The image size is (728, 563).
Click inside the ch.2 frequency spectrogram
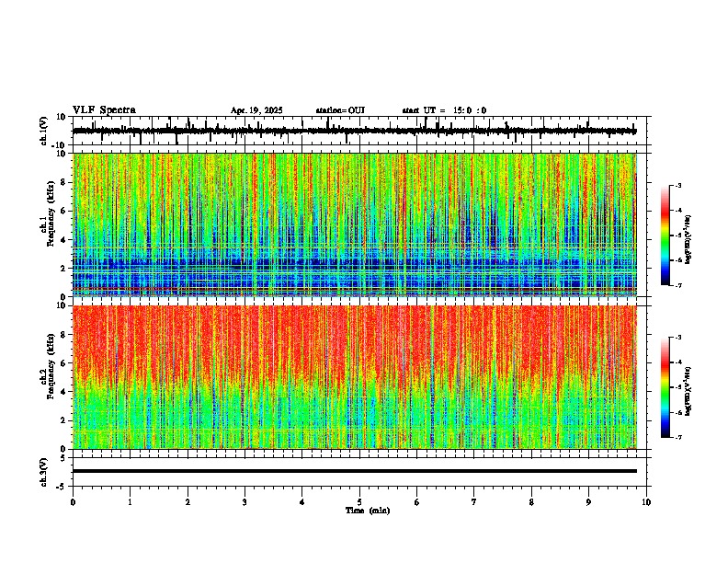(x=354, y=377)
